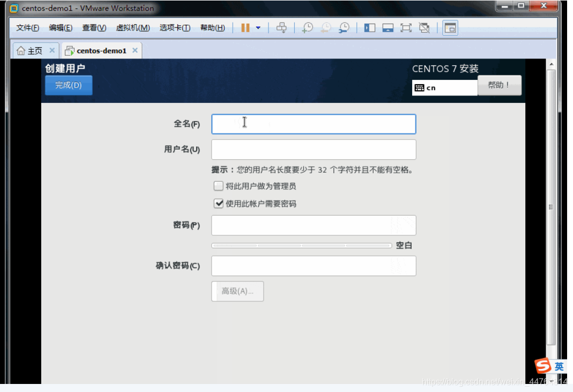Focus the 全名(F) input field
This screenshot has width=573, height=392.
(314, 124)
